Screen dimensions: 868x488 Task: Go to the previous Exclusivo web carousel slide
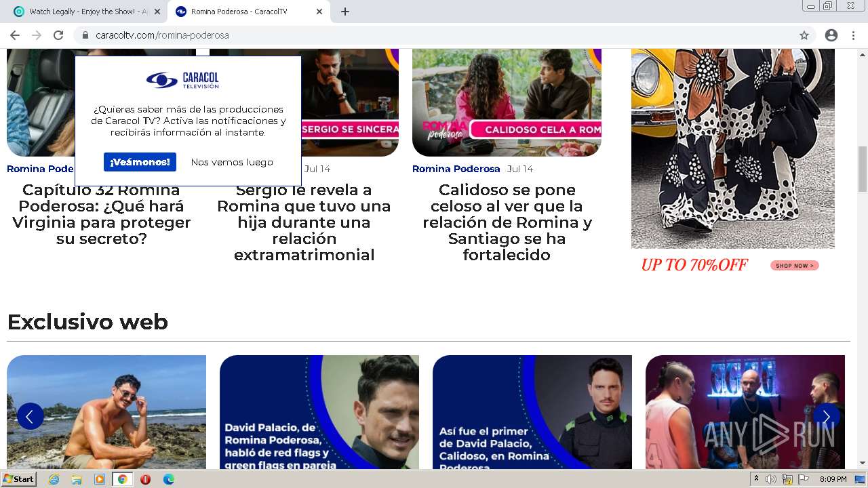pyautogui.click(x=31, y=416)
